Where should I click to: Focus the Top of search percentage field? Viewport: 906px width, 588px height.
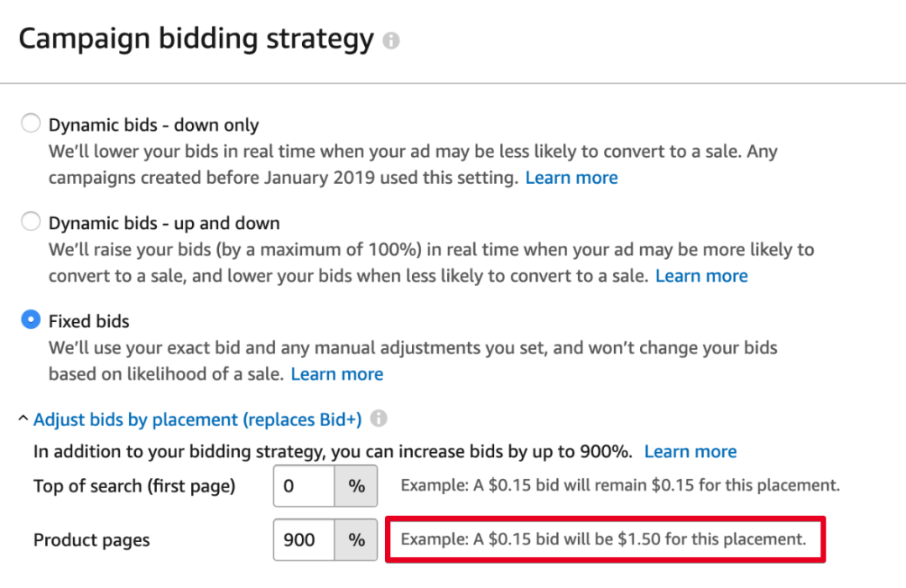coord(305,486)
